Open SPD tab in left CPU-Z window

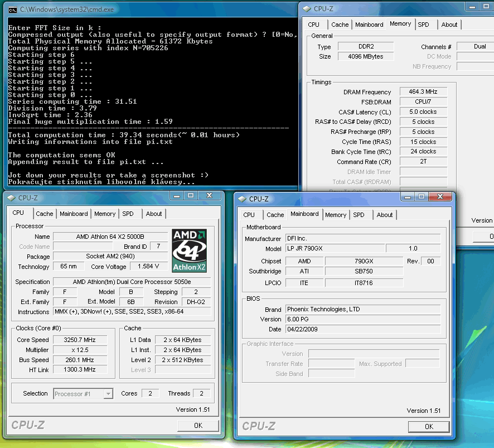128,214
